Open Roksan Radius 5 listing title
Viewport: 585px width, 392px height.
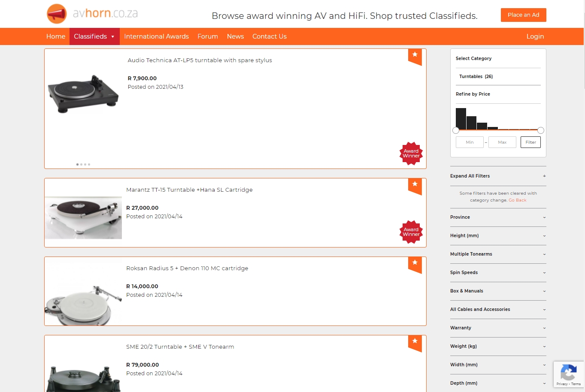click(x=187, y=268)
